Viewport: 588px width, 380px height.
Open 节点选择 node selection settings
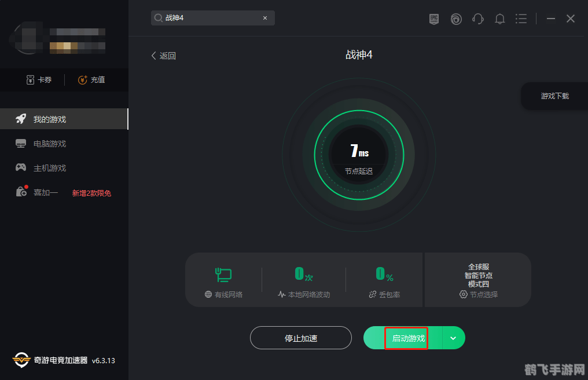point(479,294)
